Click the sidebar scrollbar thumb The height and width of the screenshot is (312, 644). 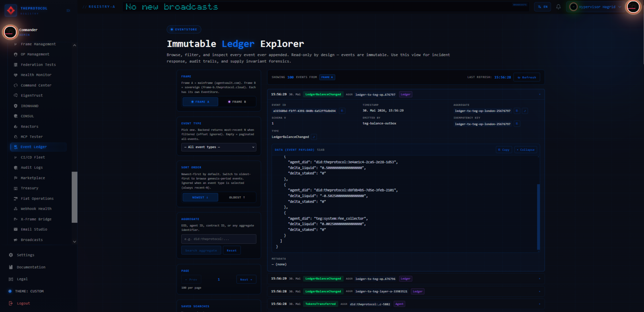tap(74, 197)
